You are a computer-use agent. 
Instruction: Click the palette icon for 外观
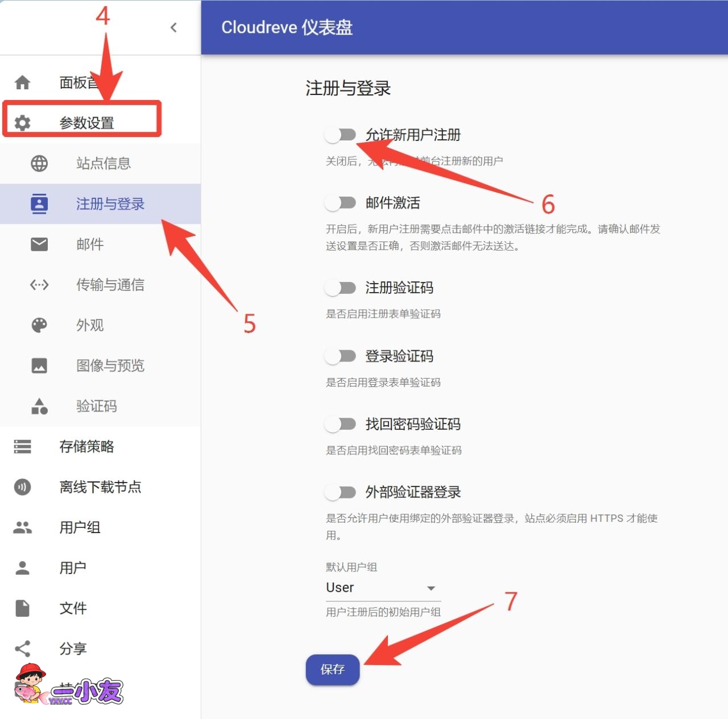pyautogui.click(x=39, y=325)
